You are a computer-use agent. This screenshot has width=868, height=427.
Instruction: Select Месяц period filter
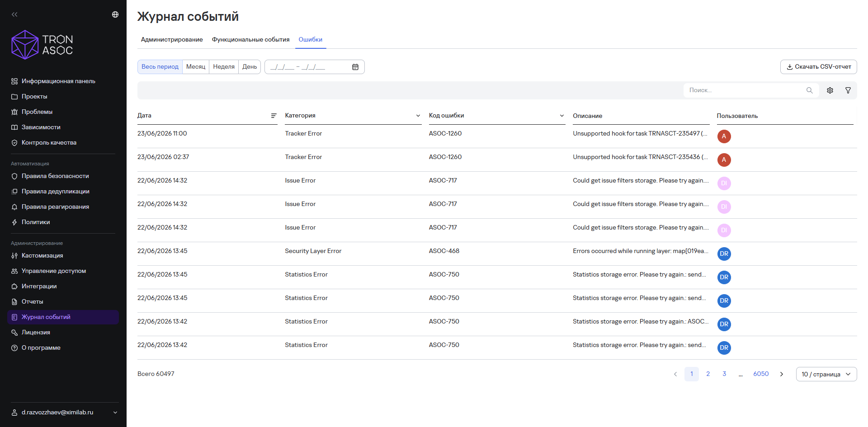(x=196, y=67)
